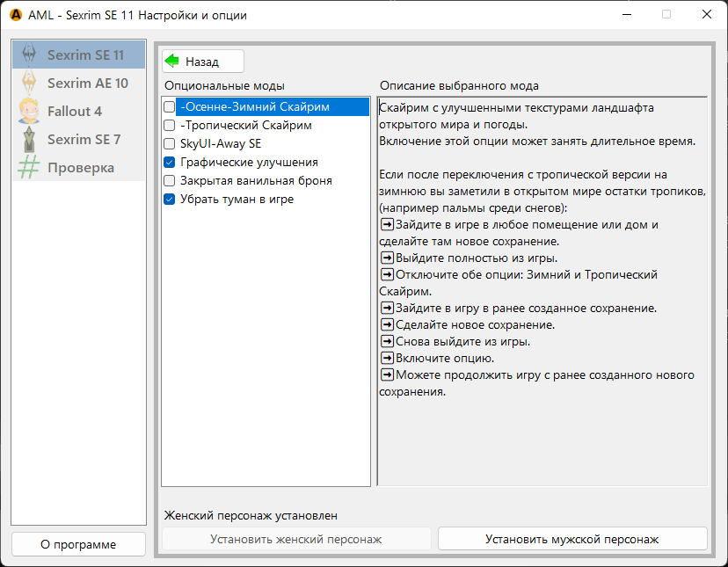Click Установить мужской персонаж button
Screen dimensions: 728x567
coord(572,539)
